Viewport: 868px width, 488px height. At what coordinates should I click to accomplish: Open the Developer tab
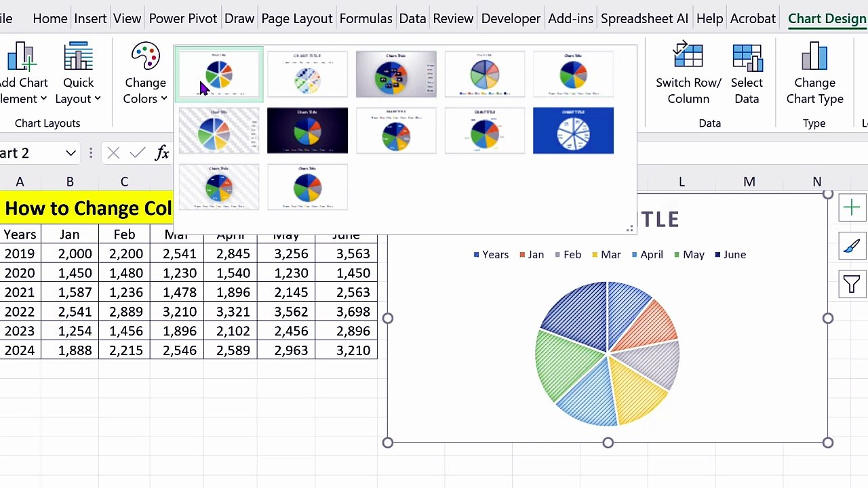coord(511,18)
